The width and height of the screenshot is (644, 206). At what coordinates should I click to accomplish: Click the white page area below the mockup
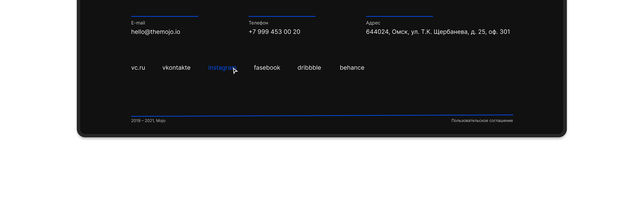tap(322, 172)
